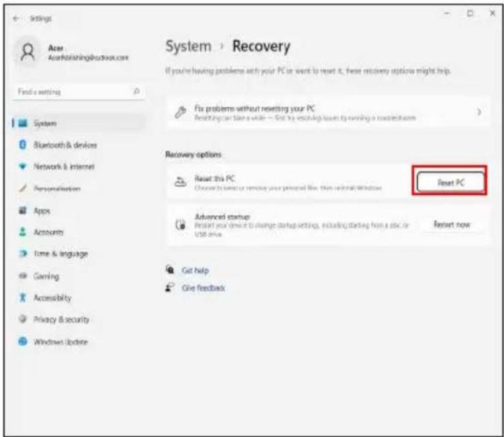The image size is (504, 437).
Task: Open Time & language settings
Action: 79,254
